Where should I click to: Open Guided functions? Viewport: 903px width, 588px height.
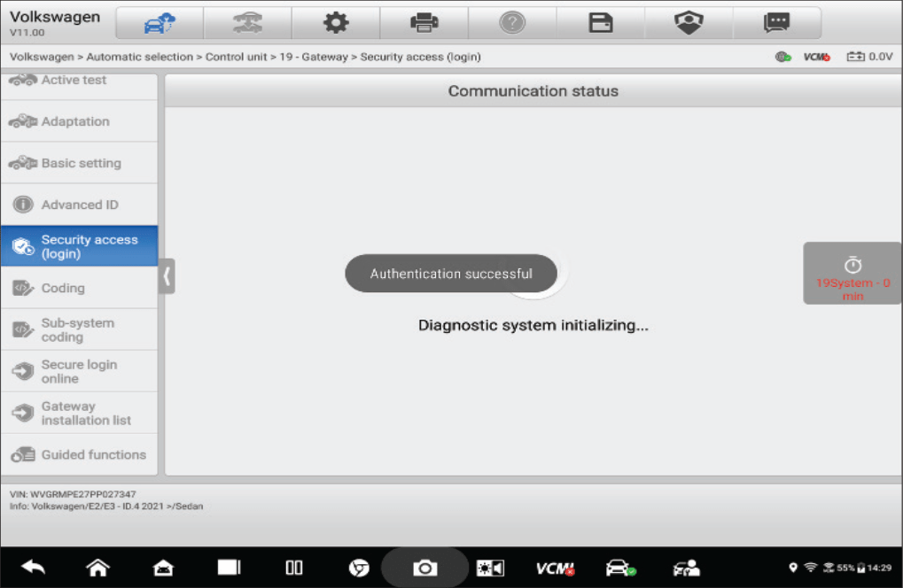pos(79,454)
